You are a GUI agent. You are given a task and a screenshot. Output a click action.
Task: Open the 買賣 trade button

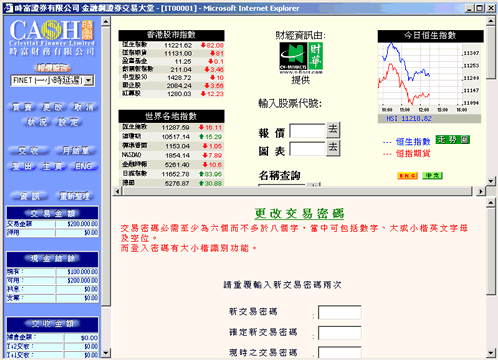click(22, 107)
